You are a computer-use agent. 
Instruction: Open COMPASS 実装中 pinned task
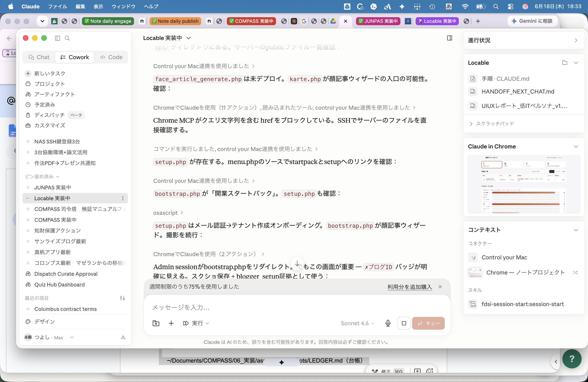75,220
